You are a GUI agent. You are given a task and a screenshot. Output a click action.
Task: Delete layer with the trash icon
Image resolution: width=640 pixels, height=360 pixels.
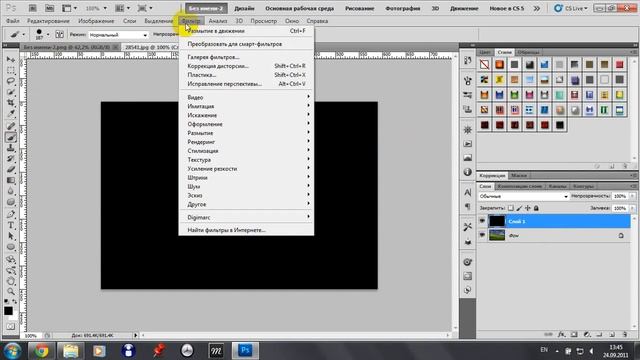point(625,335)
